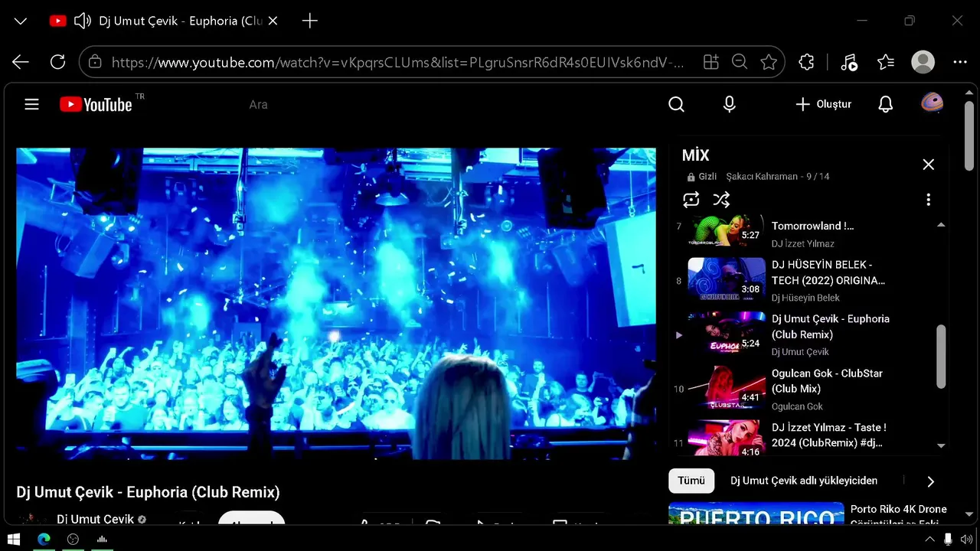
Task: Open the system volume speaker icon
Action: (x=966, y=539)
